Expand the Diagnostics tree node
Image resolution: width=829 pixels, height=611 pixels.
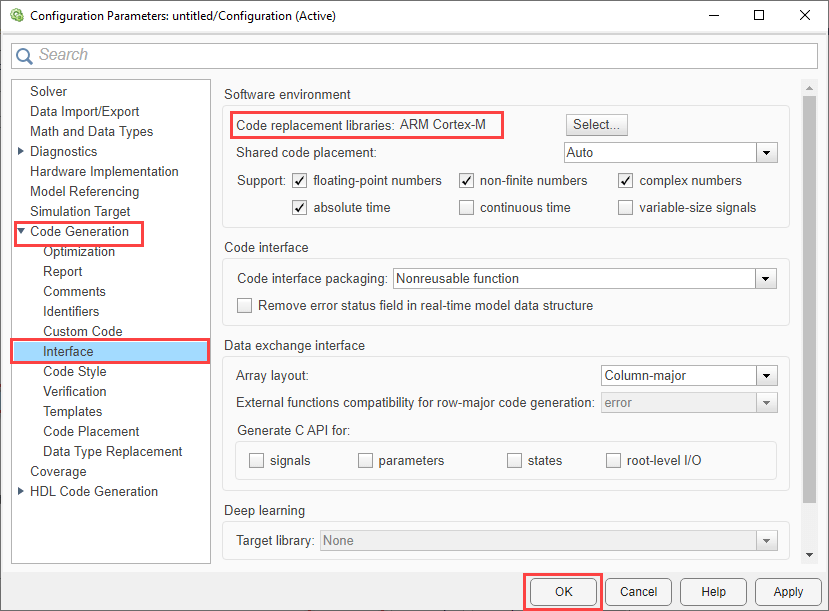[22, 152]
